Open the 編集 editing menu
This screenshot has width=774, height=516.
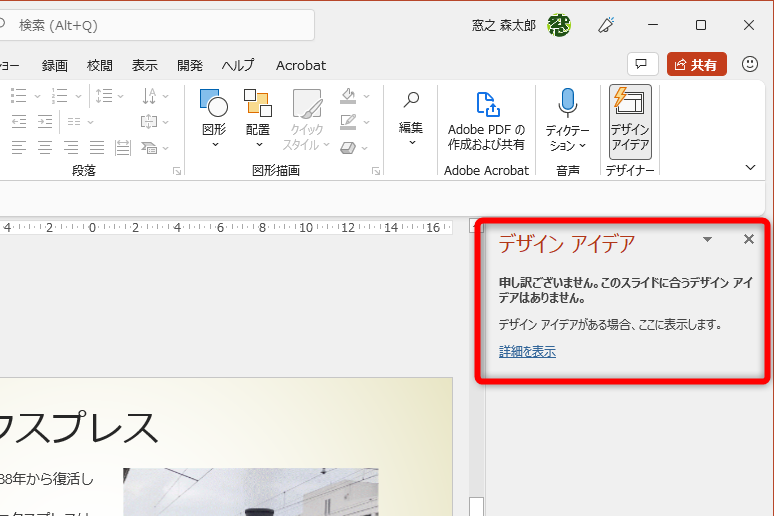pos(411,119)
